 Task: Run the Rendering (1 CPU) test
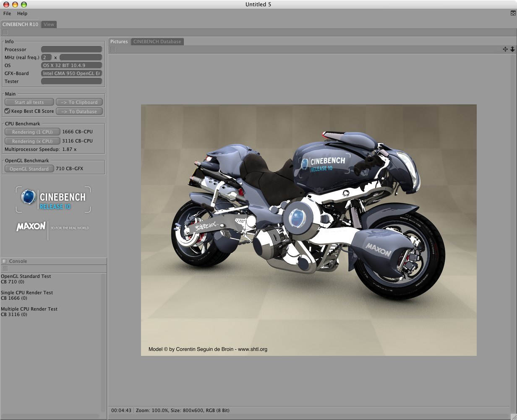click(32, 132)
